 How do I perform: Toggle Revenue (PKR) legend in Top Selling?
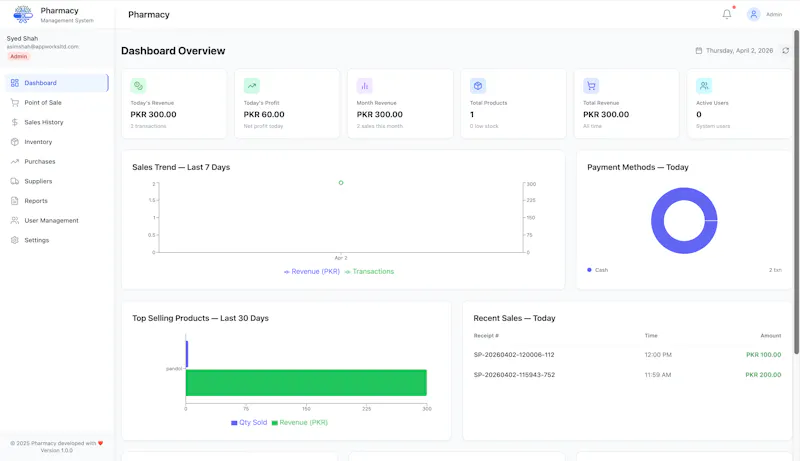pos(299,422)
